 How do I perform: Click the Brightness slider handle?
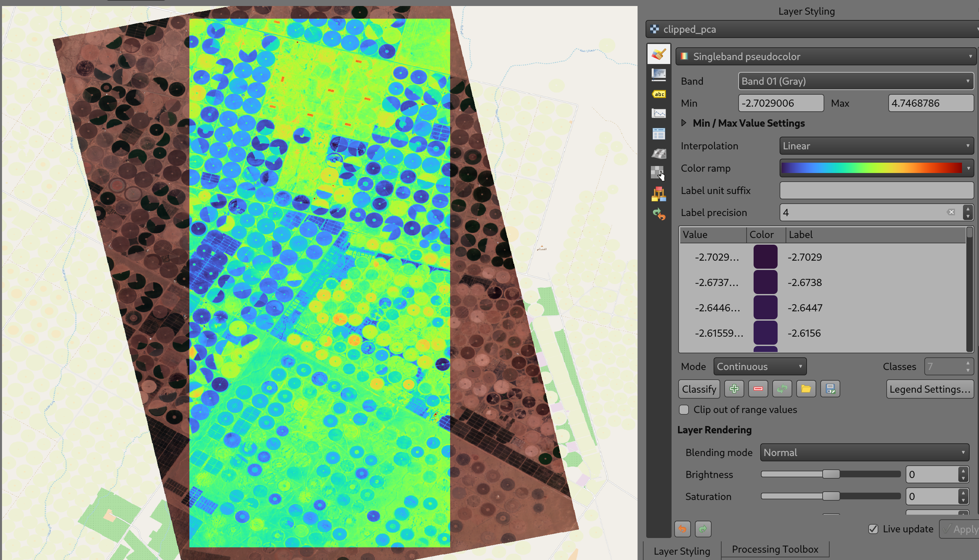(831, 474)
